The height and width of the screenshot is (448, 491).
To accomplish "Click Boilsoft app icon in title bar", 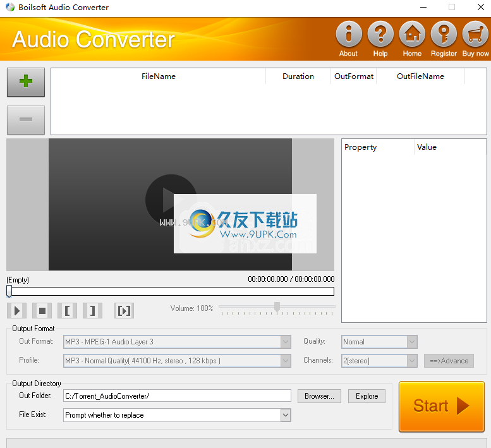I will point(10,7).
